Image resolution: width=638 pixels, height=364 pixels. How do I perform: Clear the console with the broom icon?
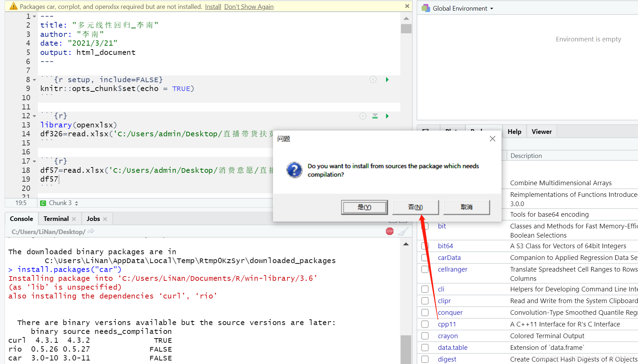pyautogui.click(x=402, y=231)
